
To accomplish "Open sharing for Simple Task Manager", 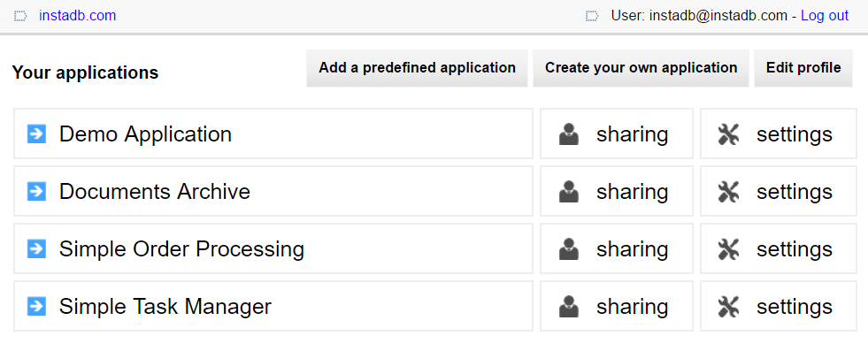I will pos(617,306).
